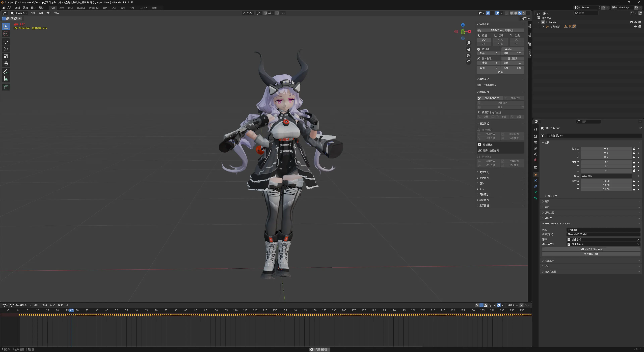Switch to the UV编辑 workspace tab
The height and width of the screenshot is (352, 644).
coord(81,8)
